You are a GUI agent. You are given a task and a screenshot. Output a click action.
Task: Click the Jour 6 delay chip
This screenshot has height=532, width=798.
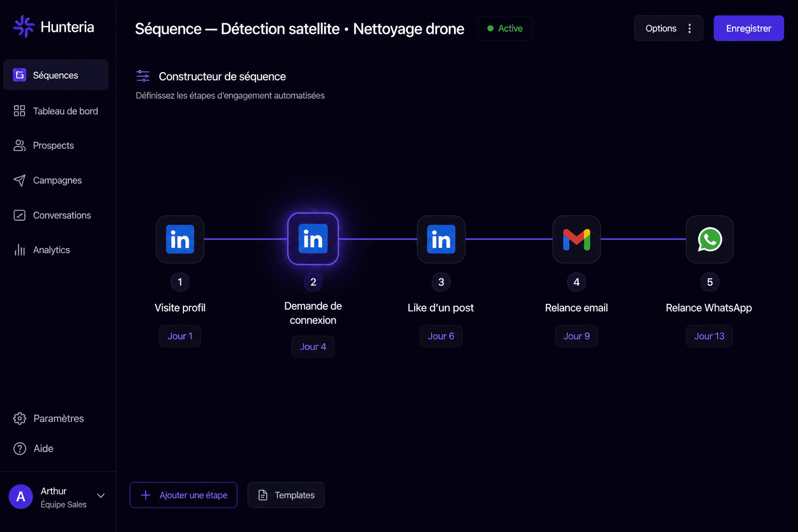(x=441, y=336)
